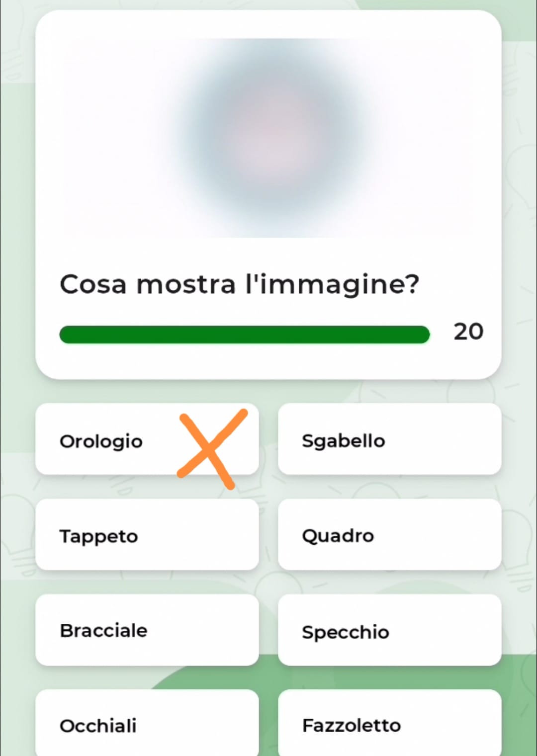Choose Bracciale from the answers
537x756 pixels.
tap(147, 630)
